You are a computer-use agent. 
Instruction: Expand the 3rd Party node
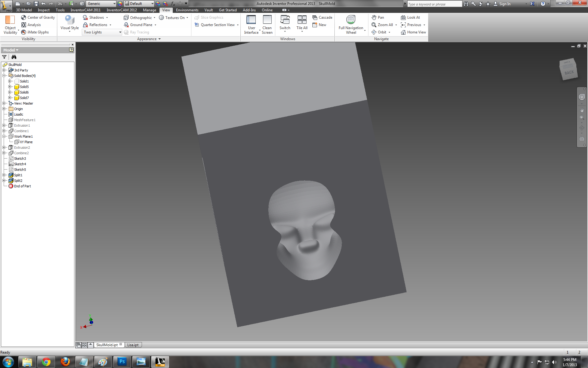4,70
